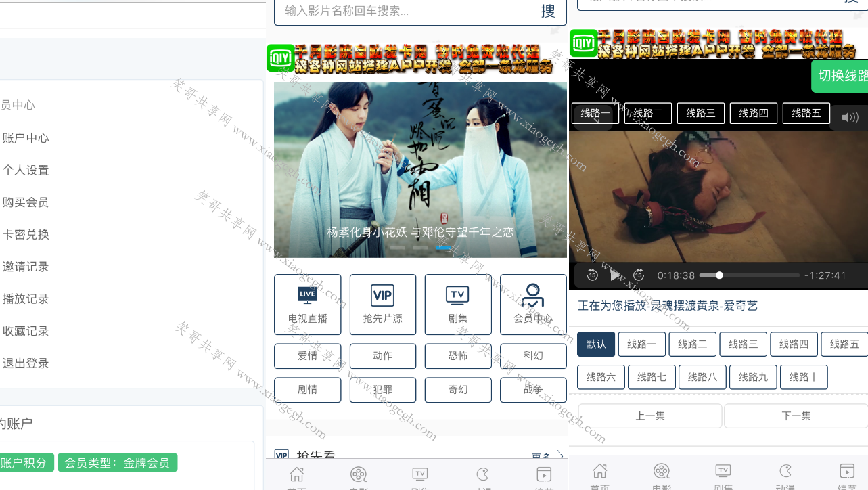Rewind video 15 seconds

(592, 275)
